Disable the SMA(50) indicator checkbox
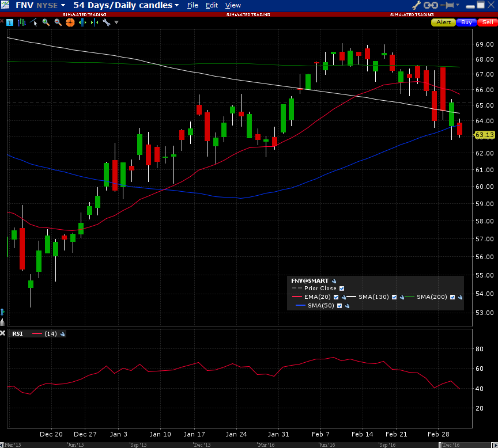 [x=340, y=306]
